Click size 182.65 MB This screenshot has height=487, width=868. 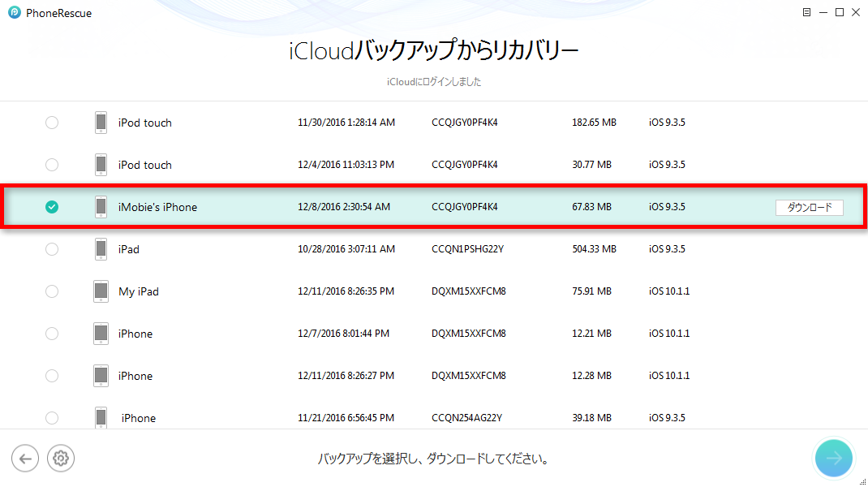(x=594, y=123)
